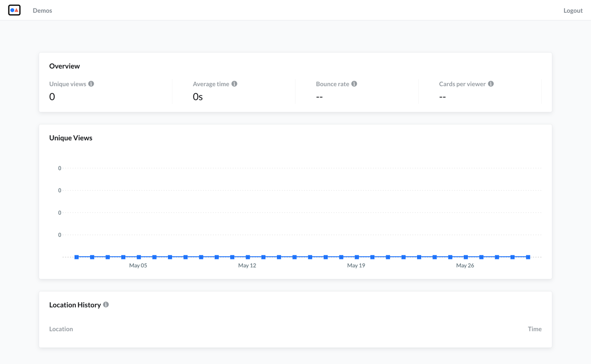Screen dimensions: 591x364
Task: Click the Overview section heading
Action: 65,66
